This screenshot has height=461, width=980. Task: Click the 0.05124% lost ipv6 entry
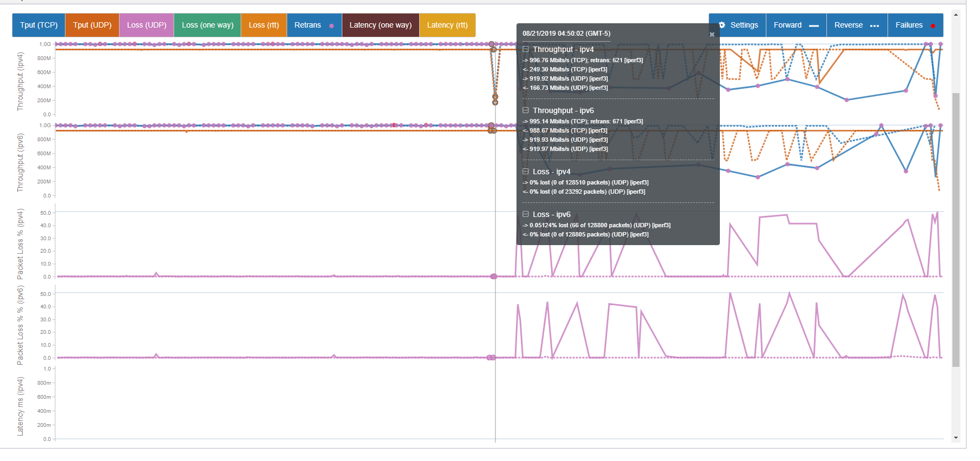click(x=597, y=225)
